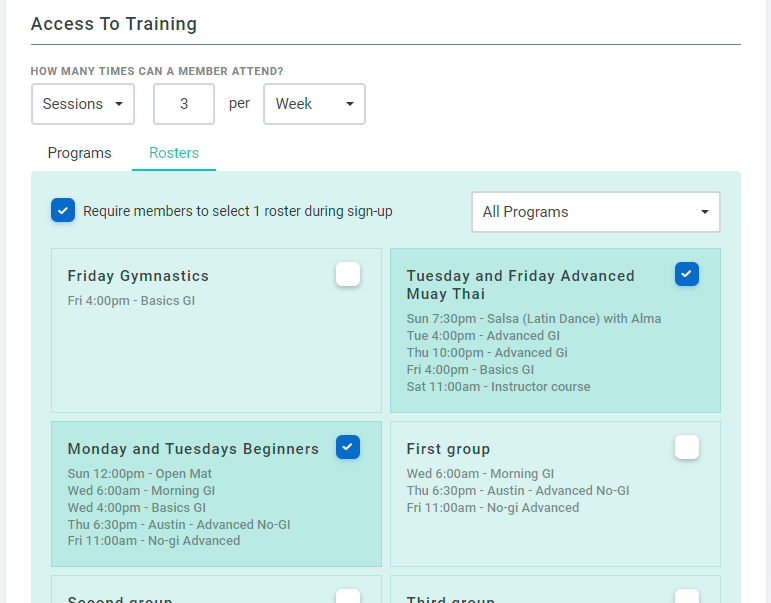This screenshot has height=603, width=771.
Task: Click the Monday and Tuesdays Beginners title
Action: 193,449
